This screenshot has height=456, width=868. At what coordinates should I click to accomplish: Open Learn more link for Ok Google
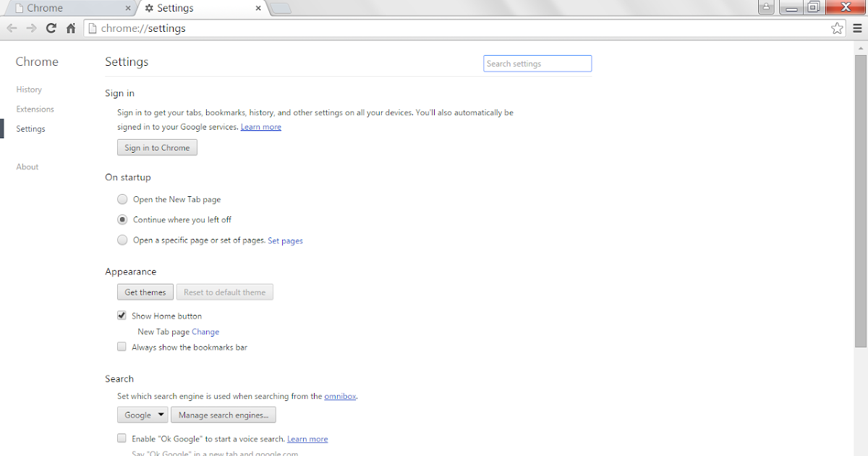tap(307, 439)
